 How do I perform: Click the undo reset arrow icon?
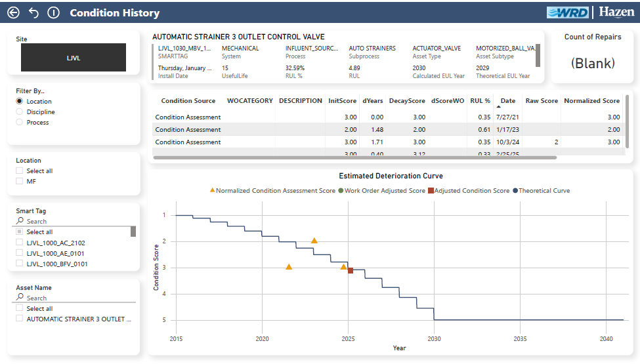33,12
